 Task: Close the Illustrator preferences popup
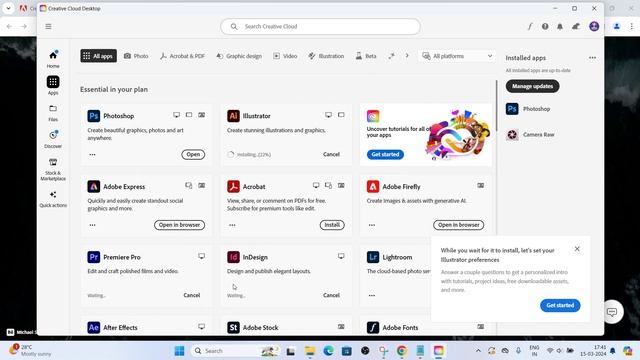click(577, 249)
